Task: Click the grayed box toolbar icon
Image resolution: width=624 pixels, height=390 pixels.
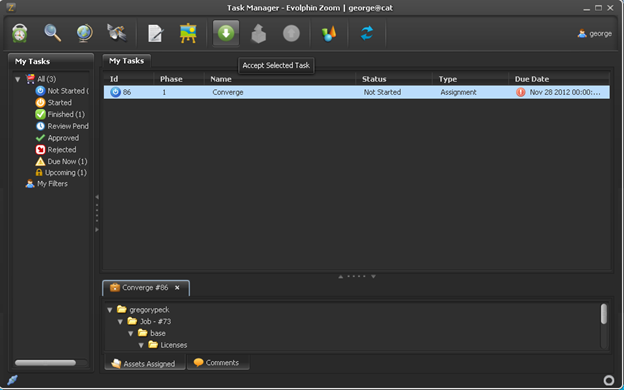Action: tap(259, 34)
